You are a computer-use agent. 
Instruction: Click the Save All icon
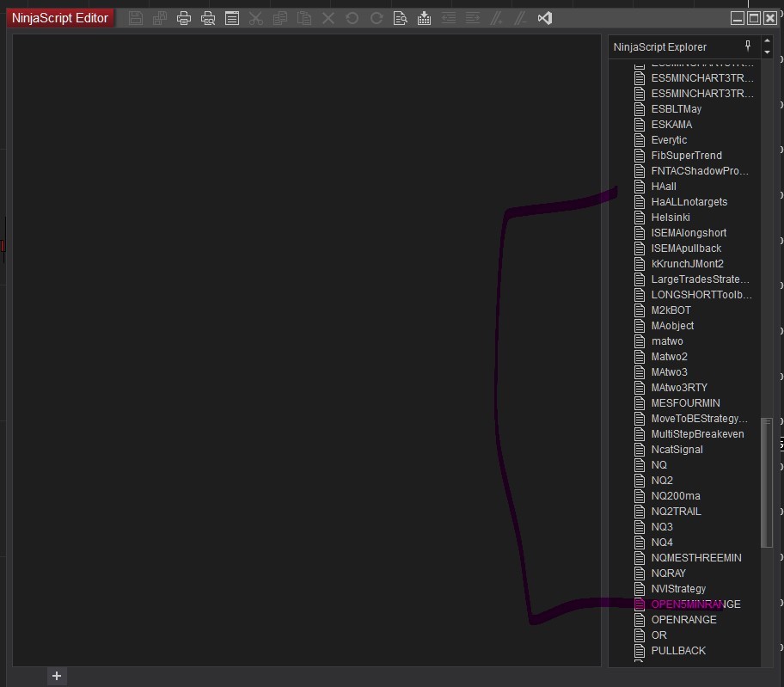(160, 19)
